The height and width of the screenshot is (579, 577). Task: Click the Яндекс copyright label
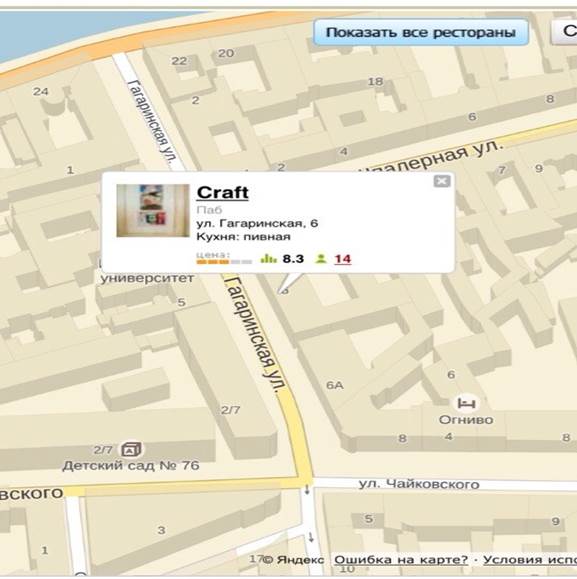pos(294,560)
